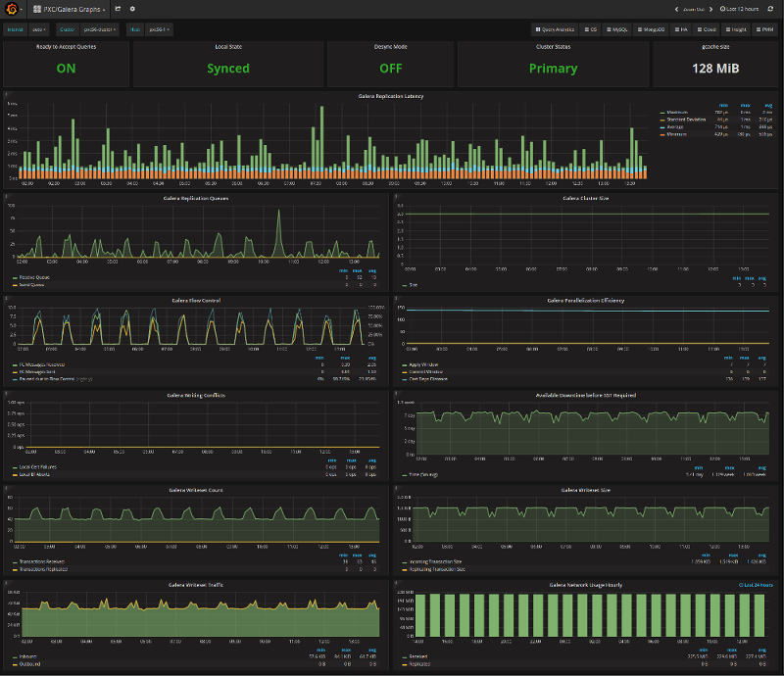Toggle Maximum series in latency legend
This screenshot has height=676, width=784.
678,113
